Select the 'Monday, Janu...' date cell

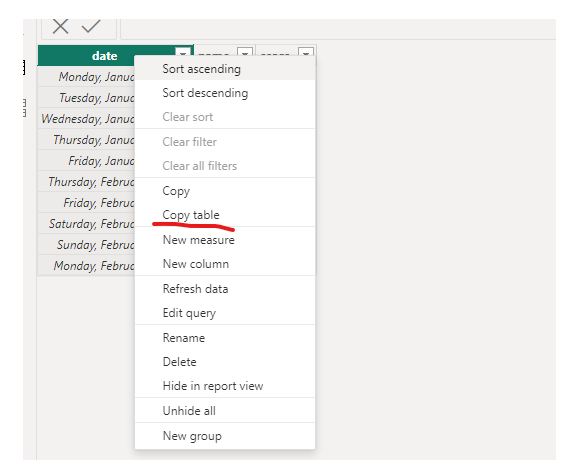86,77
